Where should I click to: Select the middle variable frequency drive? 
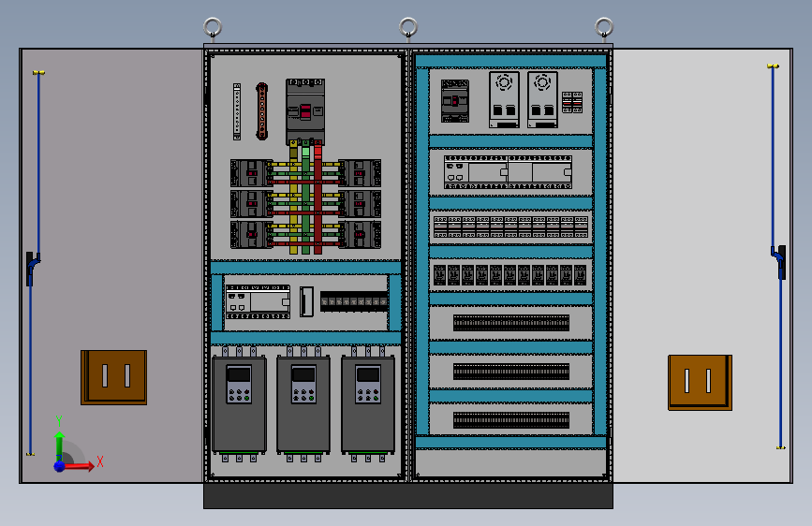(x=303, y=405)
